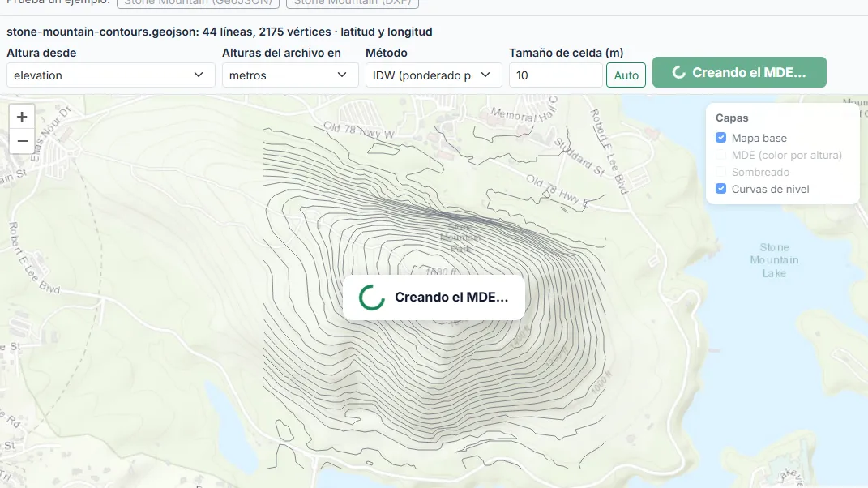Click the Auto cell size button
This screenshot has width=868, height=488.
point(626,75)
